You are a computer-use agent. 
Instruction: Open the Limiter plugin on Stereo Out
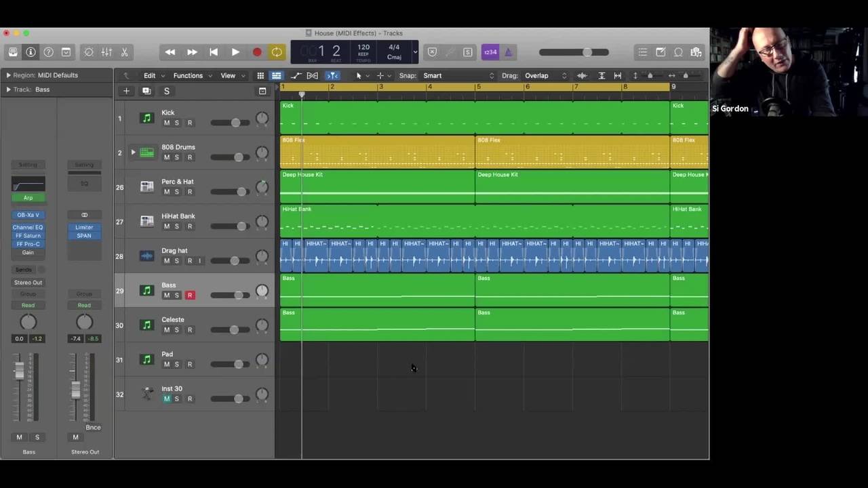[84, 228]
